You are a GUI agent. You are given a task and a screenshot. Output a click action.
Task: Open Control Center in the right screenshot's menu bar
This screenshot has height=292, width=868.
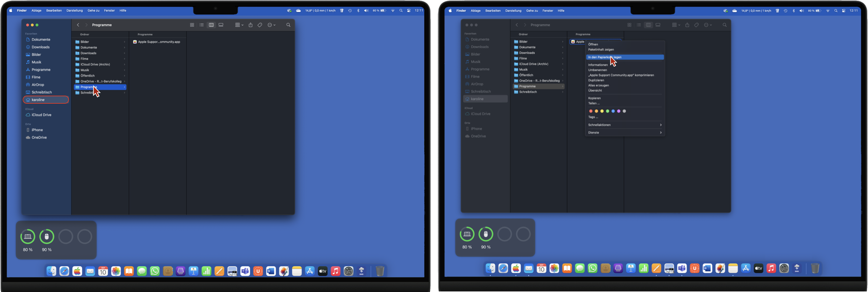[844, 11]
